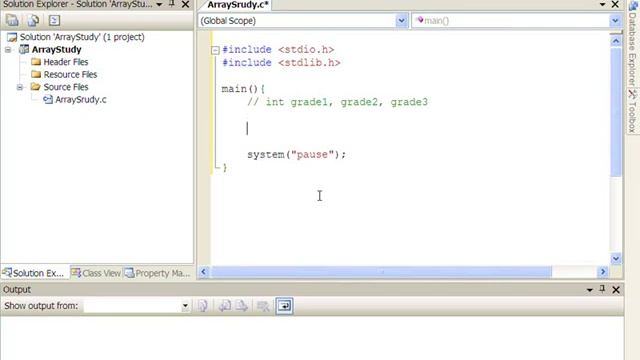
Task: Switch to the Property Manager tab
Action: [158, 273]
